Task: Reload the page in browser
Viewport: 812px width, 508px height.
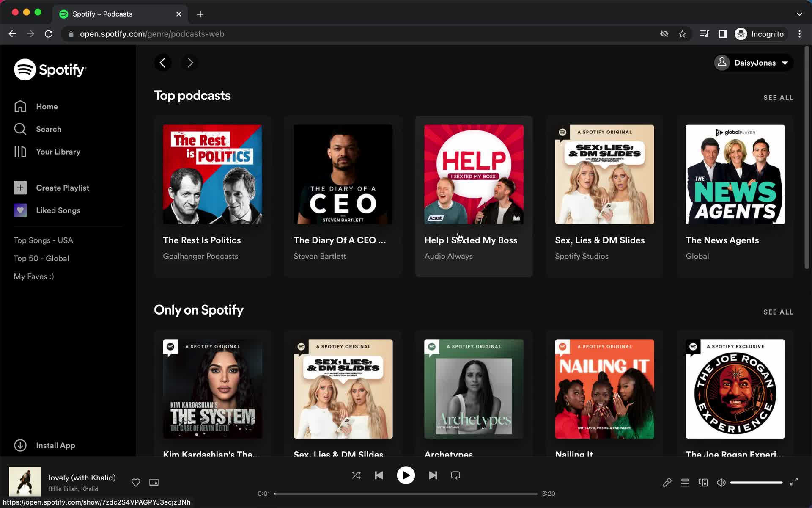Action: (49, 34)
